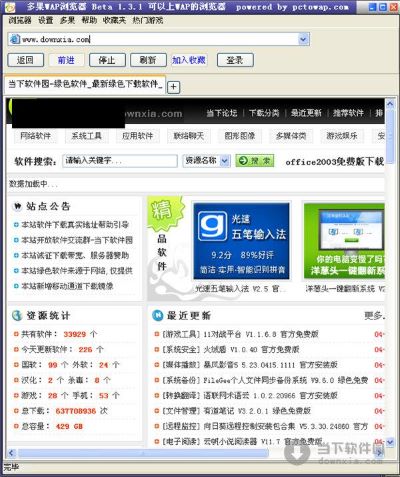Click the 前进 forward button
The height and width of the screenshot is (477, 400).
click(66, 60)
